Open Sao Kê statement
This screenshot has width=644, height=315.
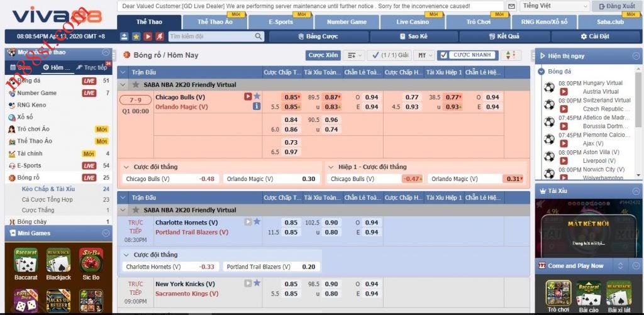[414, 36]
